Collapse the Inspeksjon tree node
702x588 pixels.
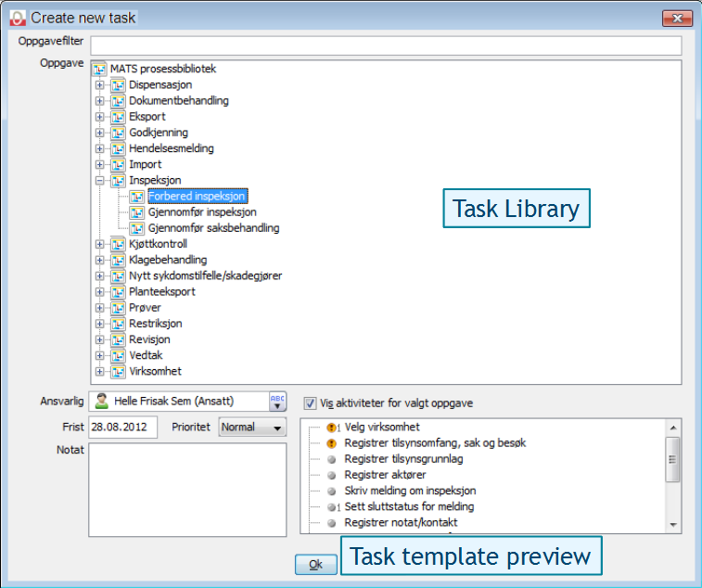(x=99, y=181)
